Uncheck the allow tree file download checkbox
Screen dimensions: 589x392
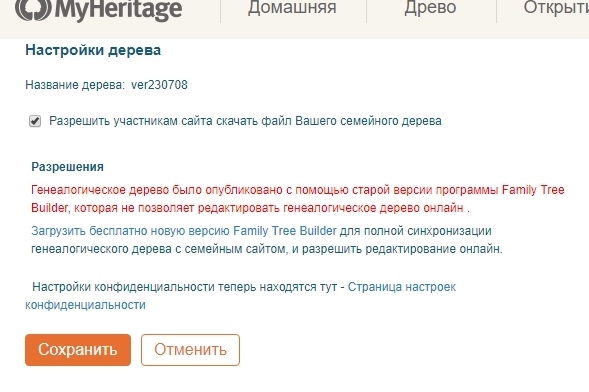pyautogui.click(x=35, y=121)
